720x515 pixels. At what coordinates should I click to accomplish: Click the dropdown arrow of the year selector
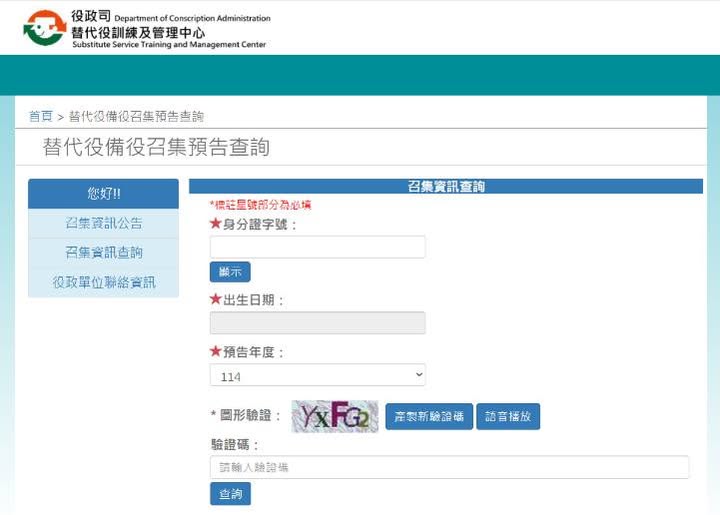pyautogui.click(x=418, y=375)
